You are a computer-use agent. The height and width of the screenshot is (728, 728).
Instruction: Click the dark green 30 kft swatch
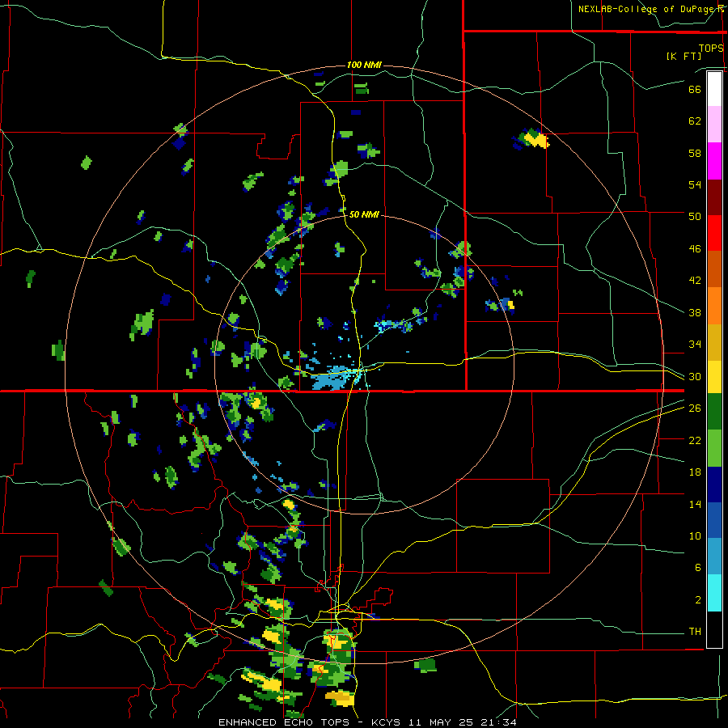tap(714, 413)
